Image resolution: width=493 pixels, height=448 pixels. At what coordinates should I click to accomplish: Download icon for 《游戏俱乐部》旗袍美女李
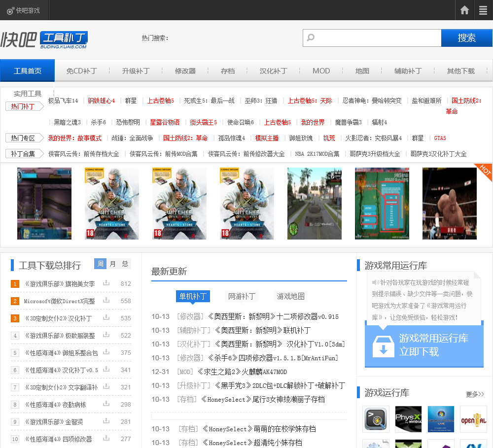[106, 283]
